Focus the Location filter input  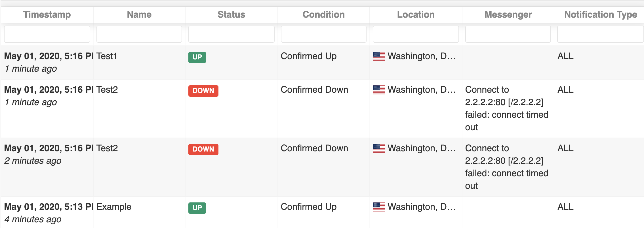coord(416,34)
